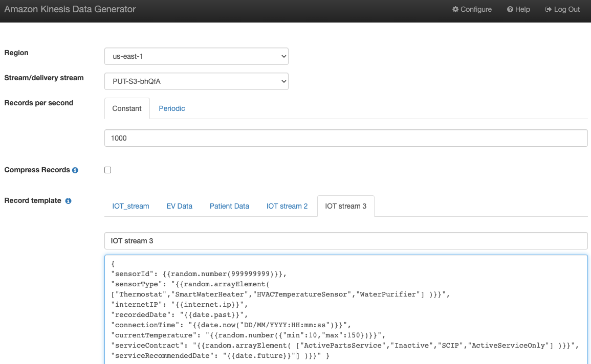Click the Compress Records label text

click(x=37, y=170)
